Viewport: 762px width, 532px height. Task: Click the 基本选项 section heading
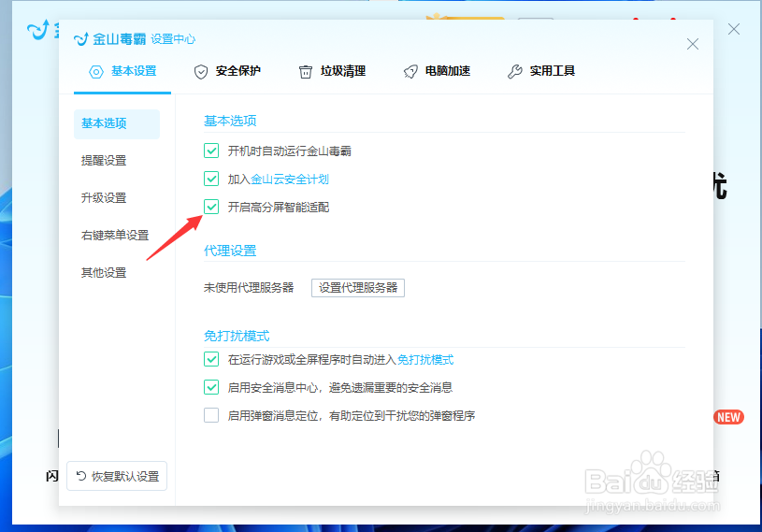pos(230,121)
